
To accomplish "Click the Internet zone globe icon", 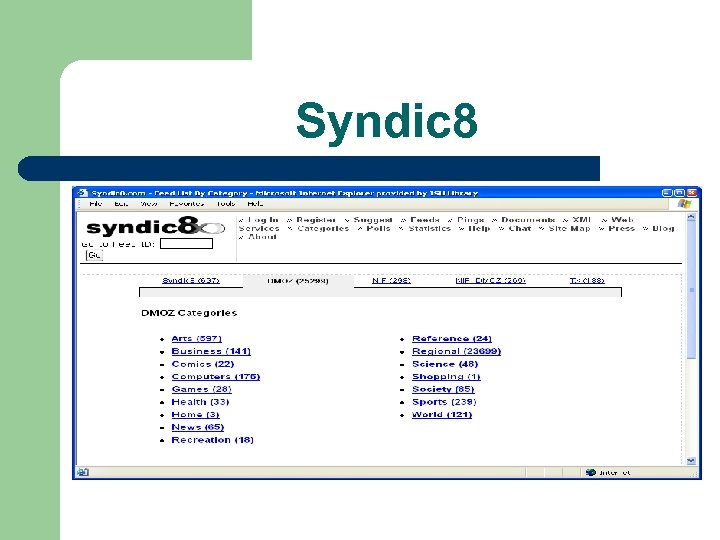I will coord(591,472).
